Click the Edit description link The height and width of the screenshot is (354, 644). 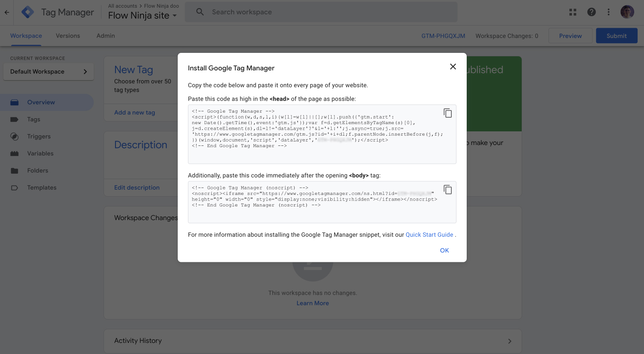pos(137,188)
